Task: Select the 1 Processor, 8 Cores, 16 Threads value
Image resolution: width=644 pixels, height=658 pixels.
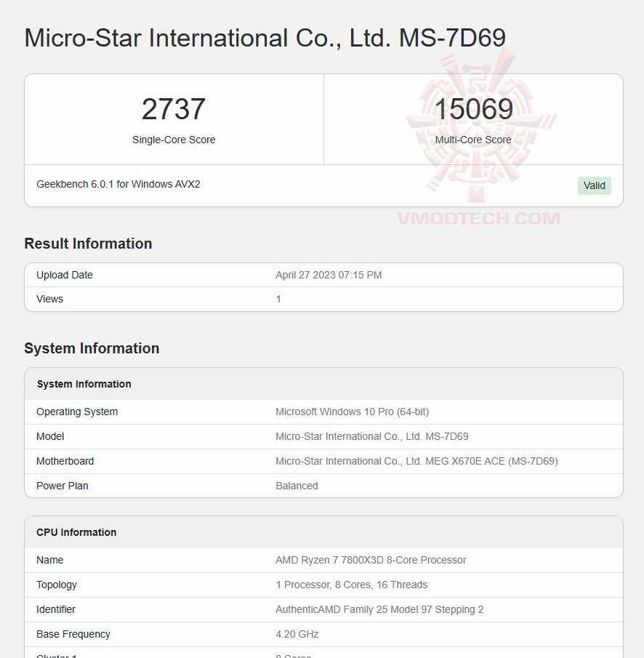Action: (x=352, y=585)
